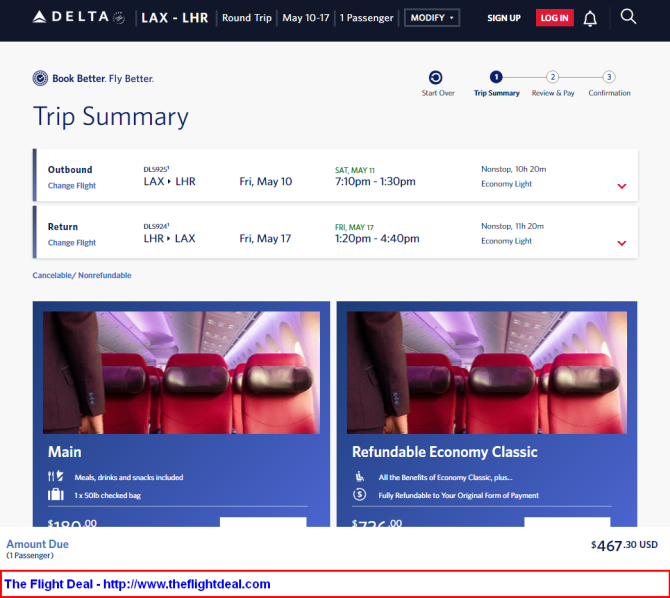Click Change Flight under Outbound
The width and height of the screenshot is (670, 598).
pos(72,186)
